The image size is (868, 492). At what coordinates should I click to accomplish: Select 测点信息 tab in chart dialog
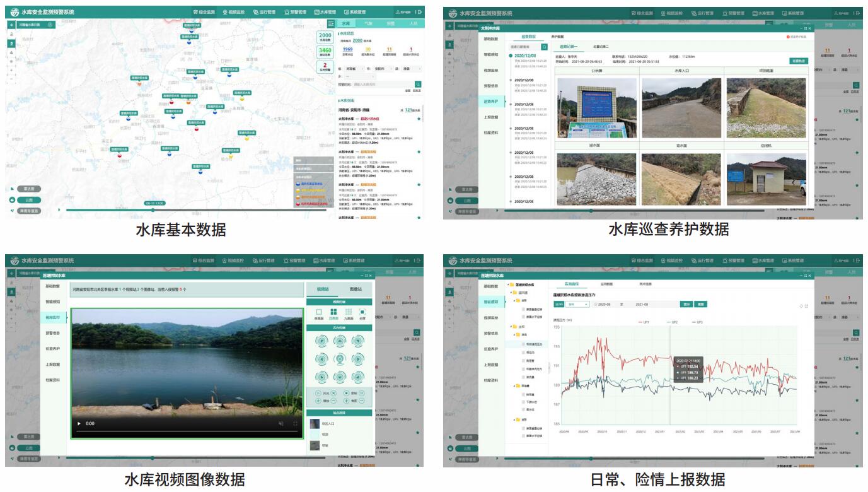pos(645,284)
